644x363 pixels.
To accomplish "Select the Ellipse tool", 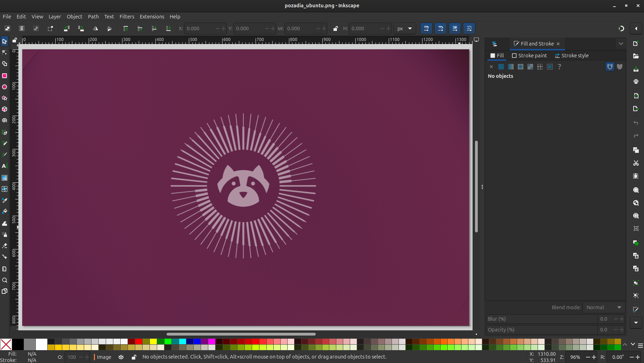I will pos(5,87).
